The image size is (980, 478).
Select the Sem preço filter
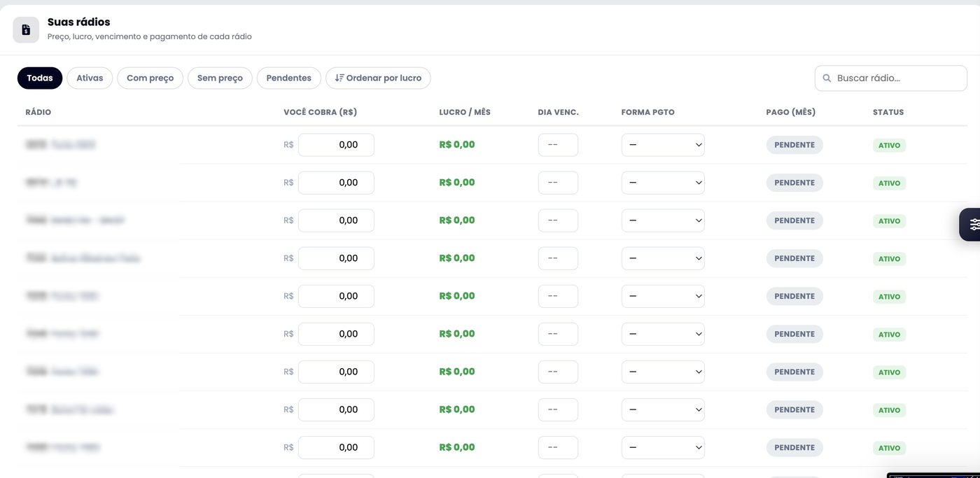coord(220,78)
